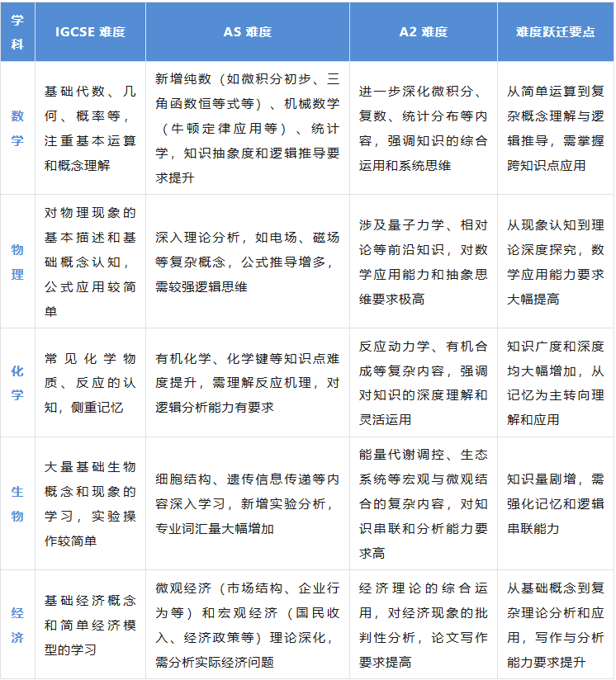Click the cell starting with 知识量剧增
The image size is (616, 680).
click(555, 503)
